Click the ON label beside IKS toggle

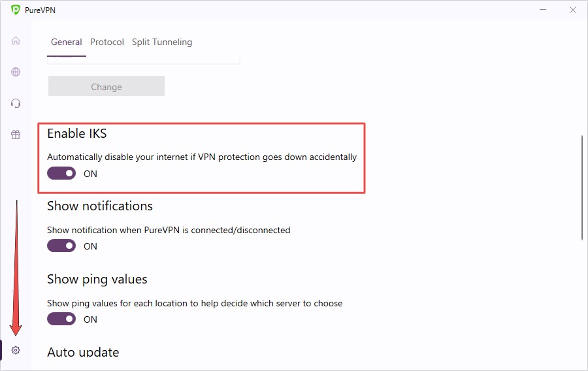[90, 174]
